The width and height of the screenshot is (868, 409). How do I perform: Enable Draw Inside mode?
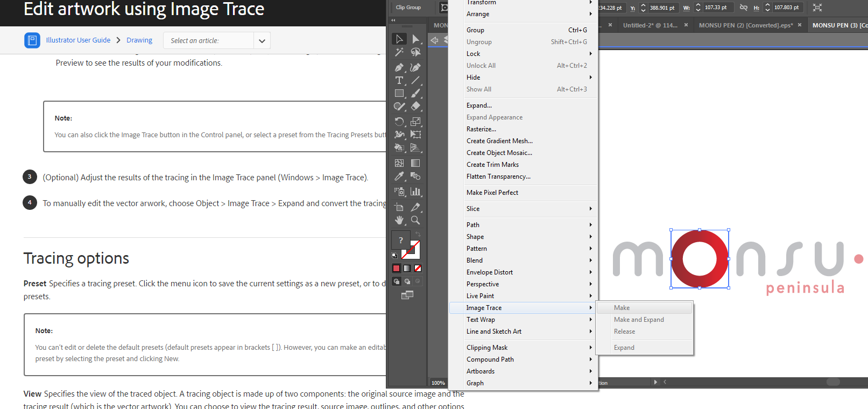point(418,281)
